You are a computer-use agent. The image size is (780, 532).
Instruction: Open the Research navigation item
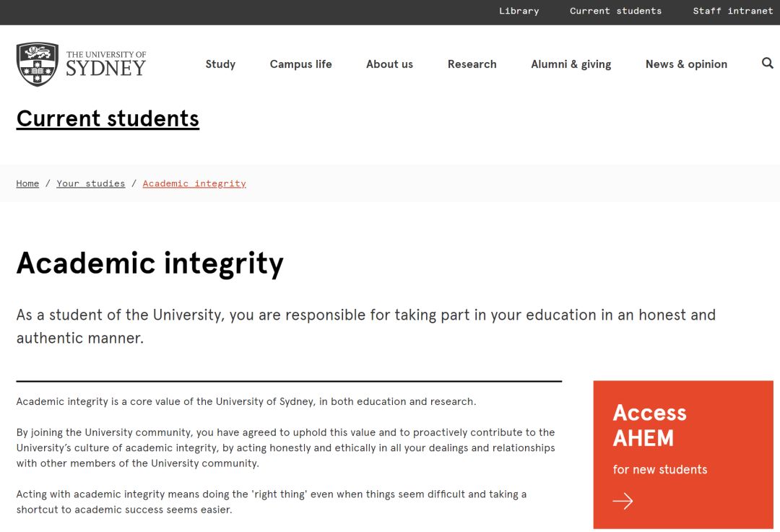472,64
